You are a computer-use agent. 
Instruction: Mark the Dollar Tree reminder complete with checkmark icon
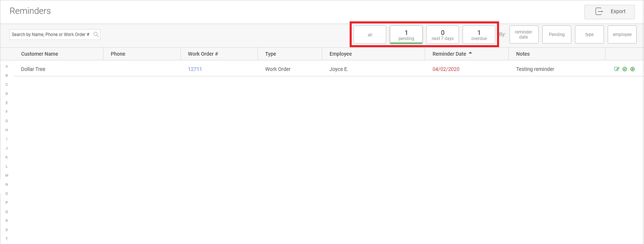(625, 69)
